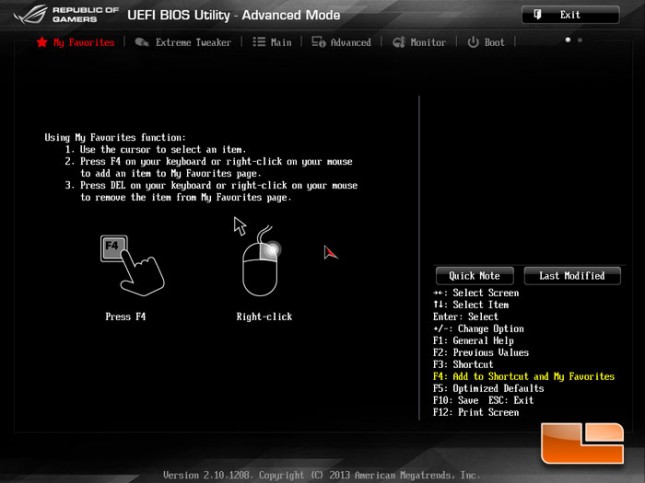Select the second page indicator dot
Viewport: 645px width, 483px height.
pyautogui.click(x=580, y=40)
